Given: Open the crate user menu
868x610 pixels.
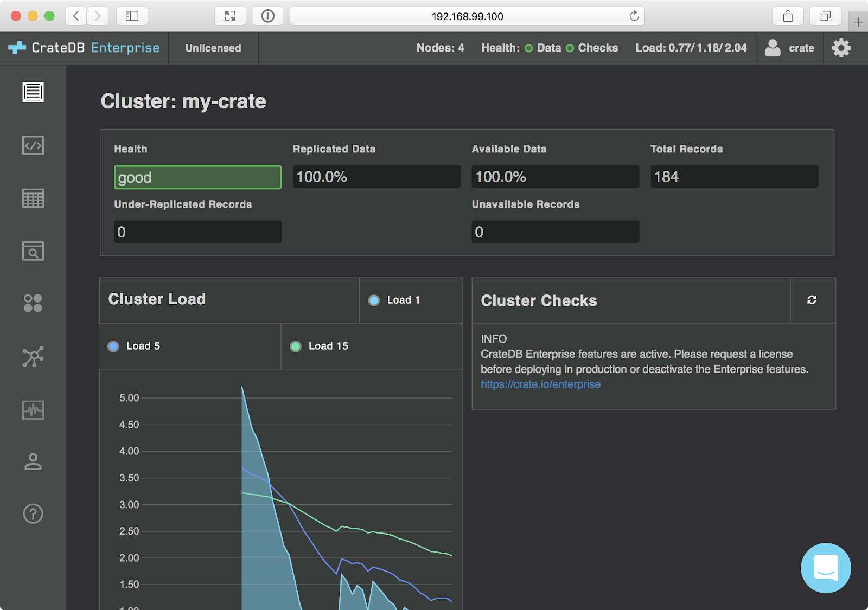Looking at the screenshot, I should point(790,48).
